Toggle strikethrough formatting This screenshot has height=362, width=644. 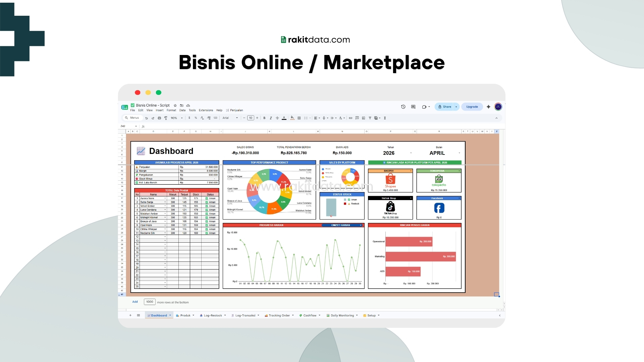(277, 118)
